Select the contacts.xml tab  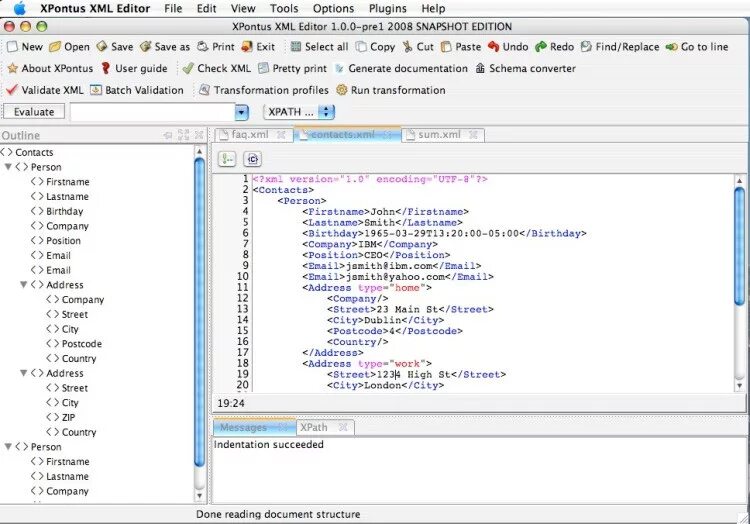(342, 135)
